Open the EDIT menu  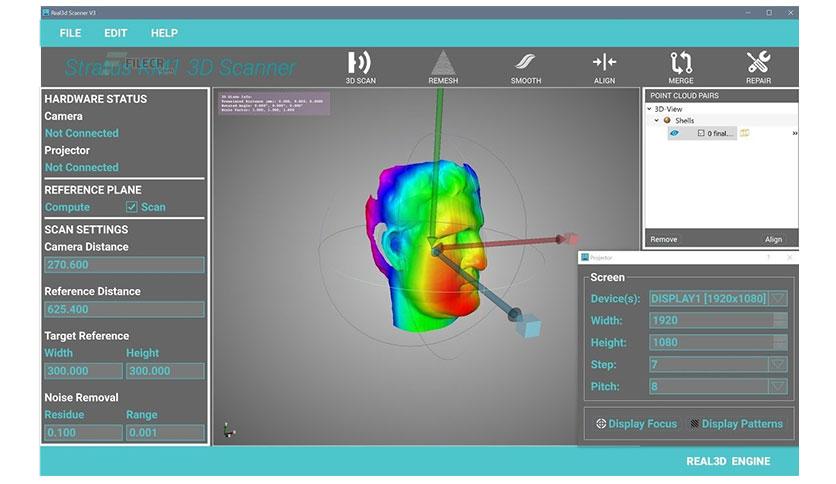[x=116, y=33]
